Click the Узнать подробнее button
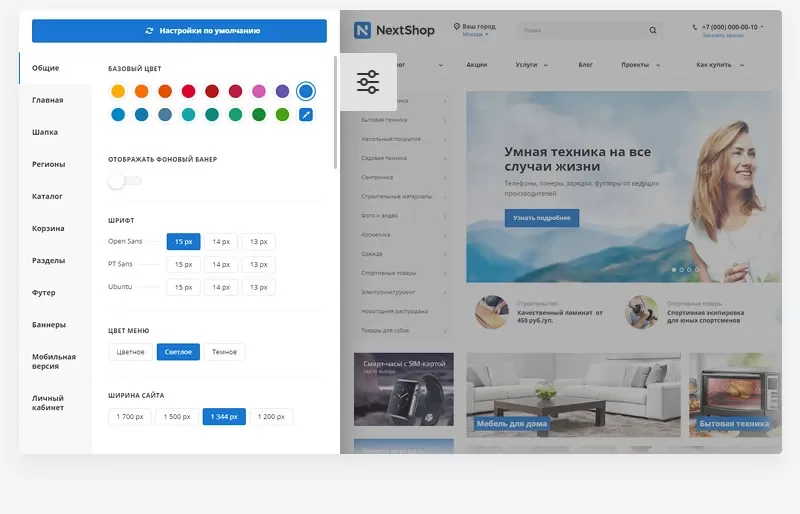 541,217
